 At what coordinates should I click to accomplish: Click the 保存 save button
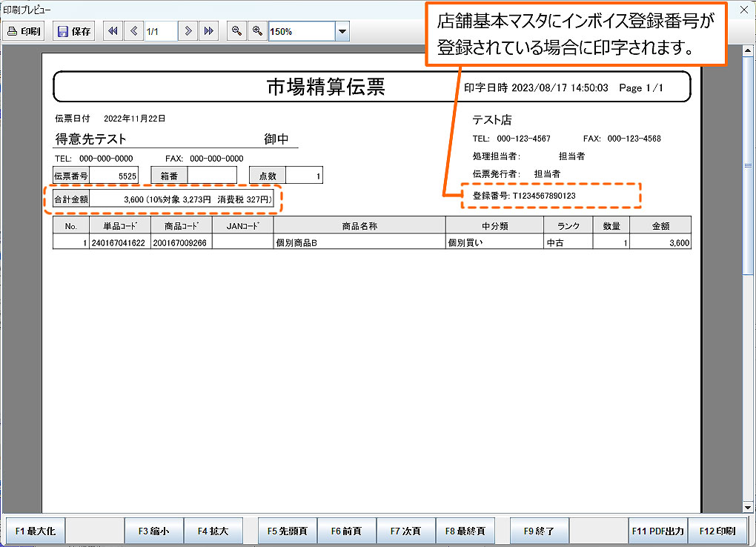[x=74, y=32]
